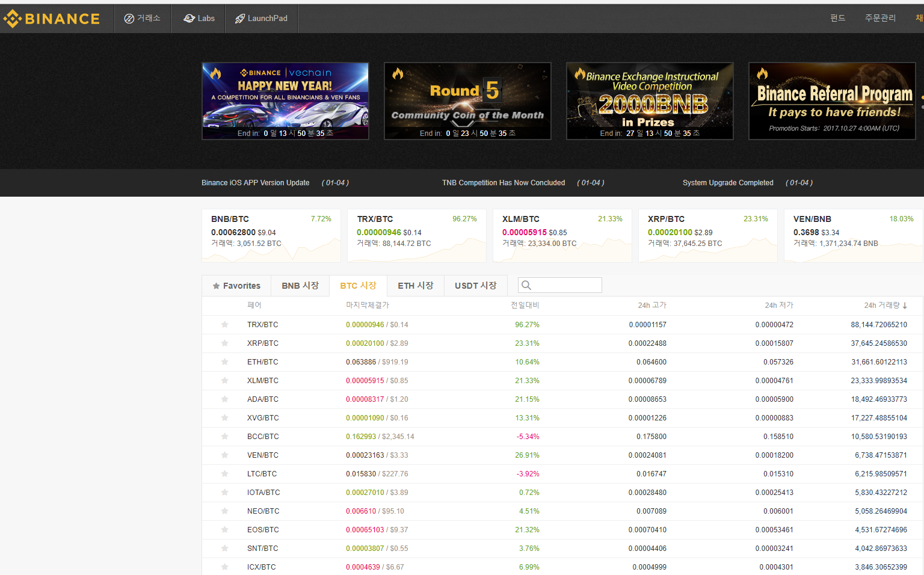Click the Binance logo
Image resolution: width=924 pixels, height=575 pixels.
(51, 19)
